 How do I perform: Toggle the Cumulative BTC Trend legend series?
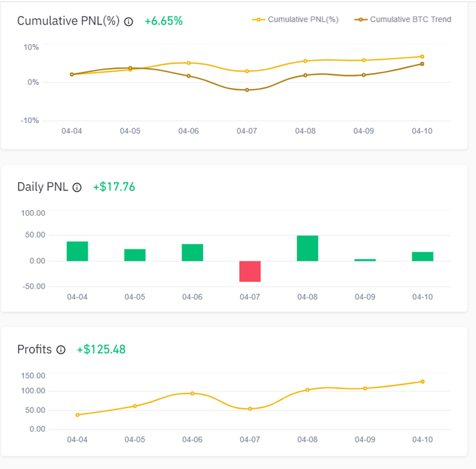pos(403,19)
